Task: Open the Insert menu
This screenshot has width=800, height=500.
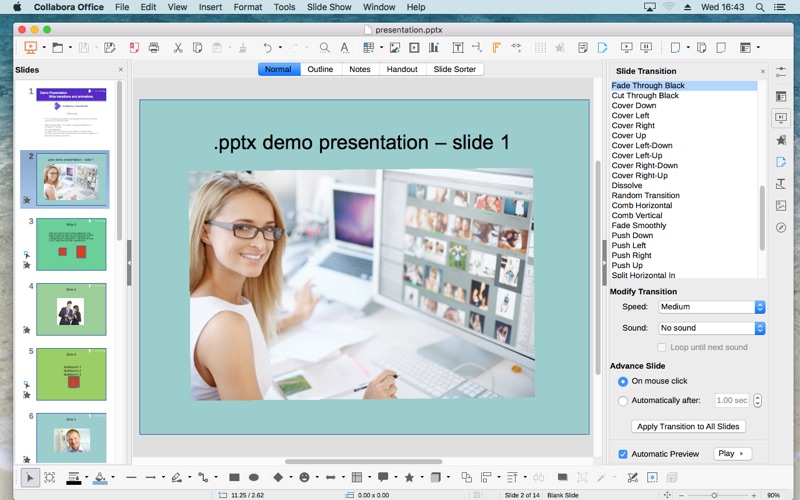Action: (x=210, y=7)
